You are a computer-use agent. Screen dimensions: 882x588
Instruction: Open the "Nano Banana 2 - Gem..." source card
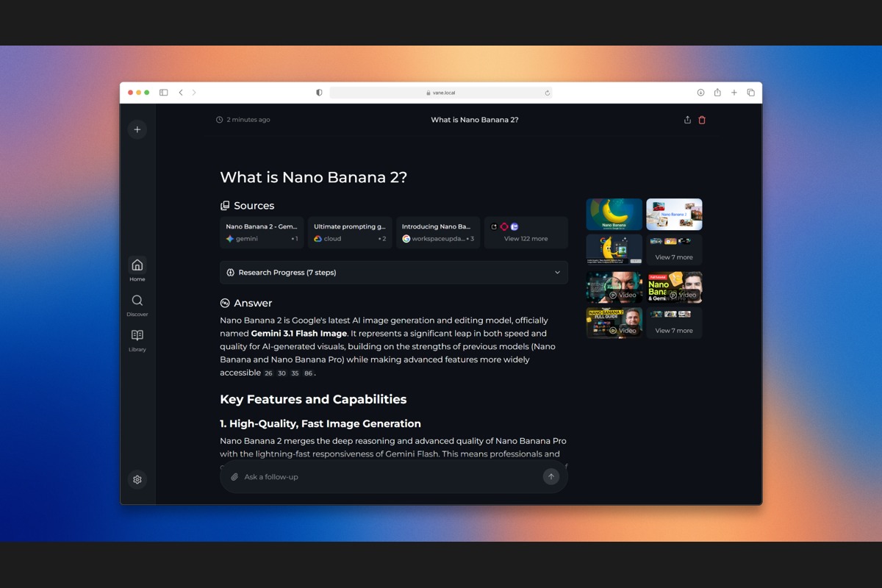click(262, 232)
